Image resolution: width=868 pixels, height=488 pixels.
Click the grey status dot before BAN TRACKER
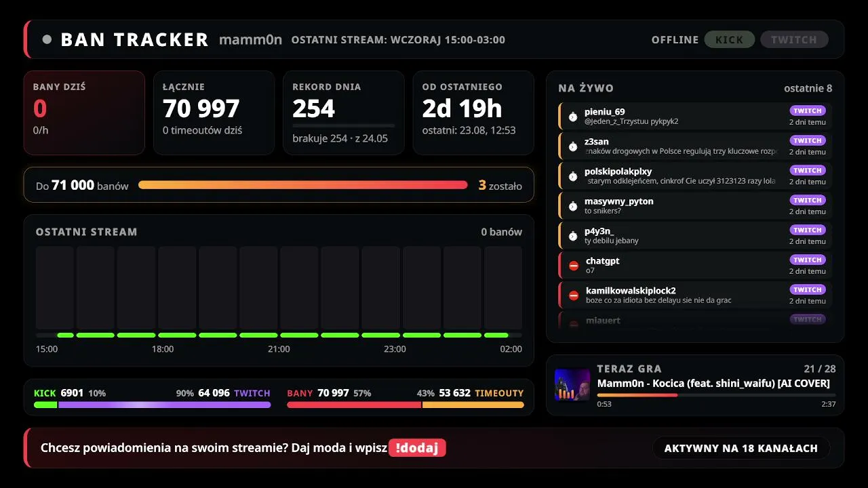47,39
